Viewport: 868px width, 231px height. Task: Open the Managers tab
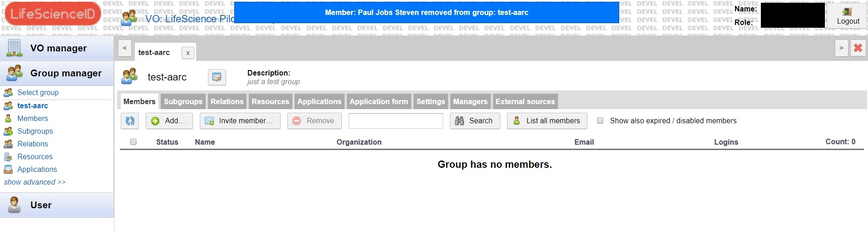point(470,101)
